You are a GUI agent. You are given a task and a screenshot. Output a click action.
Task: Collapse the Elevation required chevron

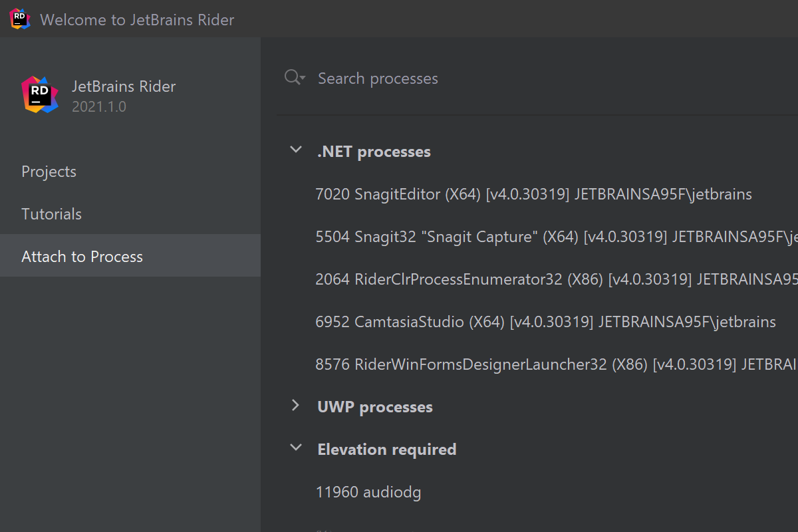click(x=296, y=448)
